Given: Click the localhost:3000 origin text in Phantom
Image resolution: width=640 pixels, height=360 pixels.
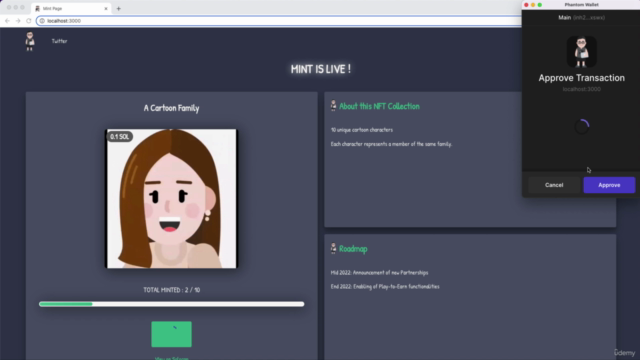Looking at the screenshot, I should 581,89.
